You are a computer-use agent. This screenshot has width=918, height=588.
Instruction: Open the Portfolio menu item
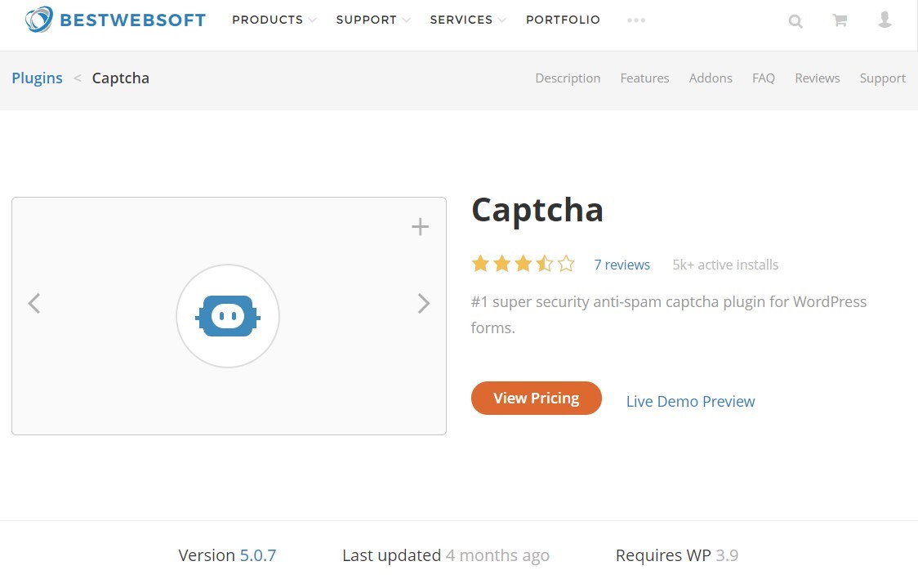point(563,20)
